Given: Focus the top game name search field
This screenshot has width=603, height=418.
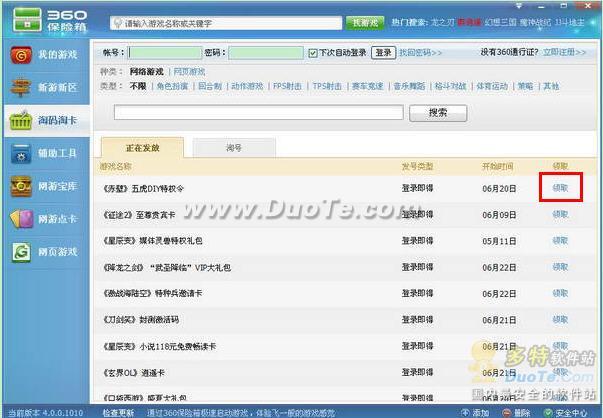Looking at the screenshot, I should (x=226, y=23).
